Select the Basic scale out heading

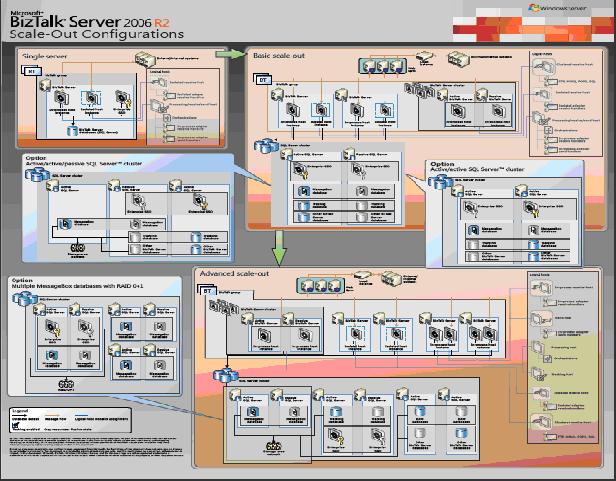coord(279,56)
